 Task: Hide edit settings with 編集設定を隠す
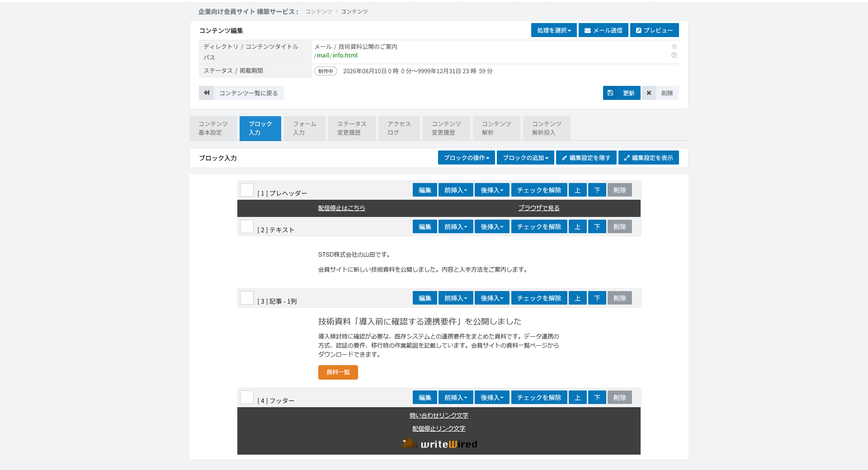coord(586,158)
